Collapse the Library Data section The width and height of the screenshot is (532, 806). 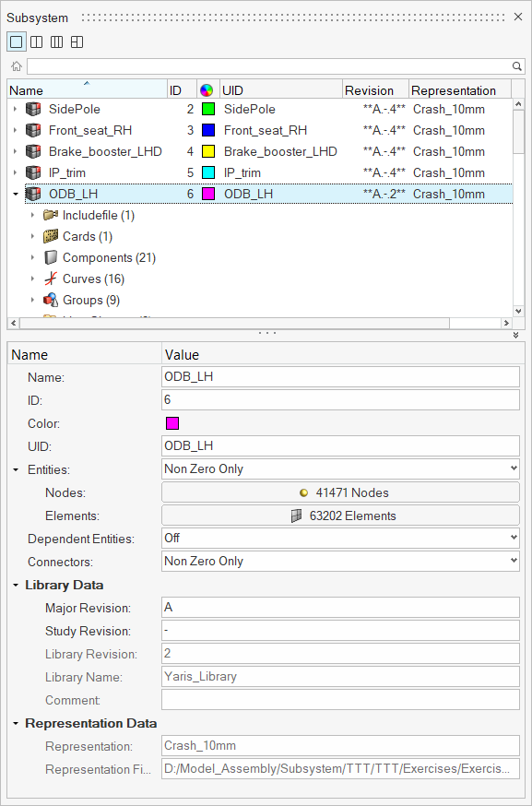(16, 585)
